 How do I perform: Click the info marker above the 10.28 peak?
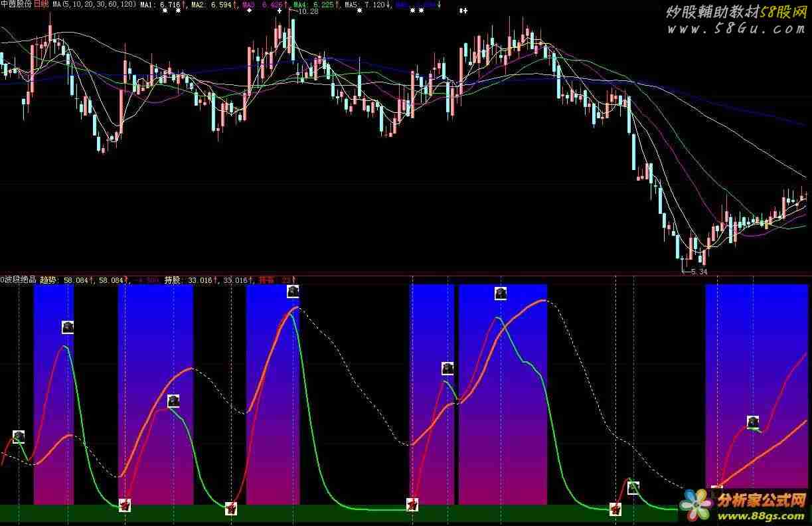pos(280,11)
